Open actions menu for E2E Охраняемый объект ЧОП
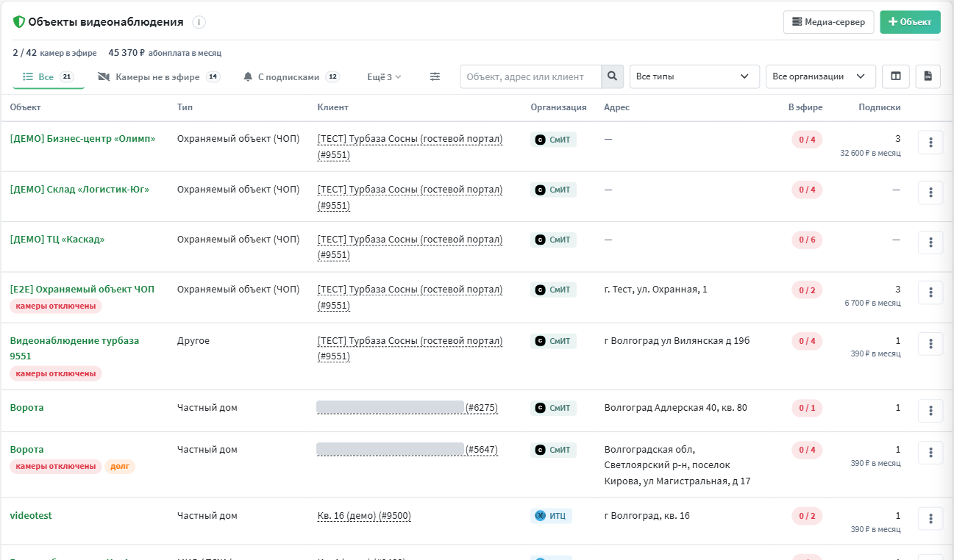This screenshot has width=954, height=560. click(930, 292)
